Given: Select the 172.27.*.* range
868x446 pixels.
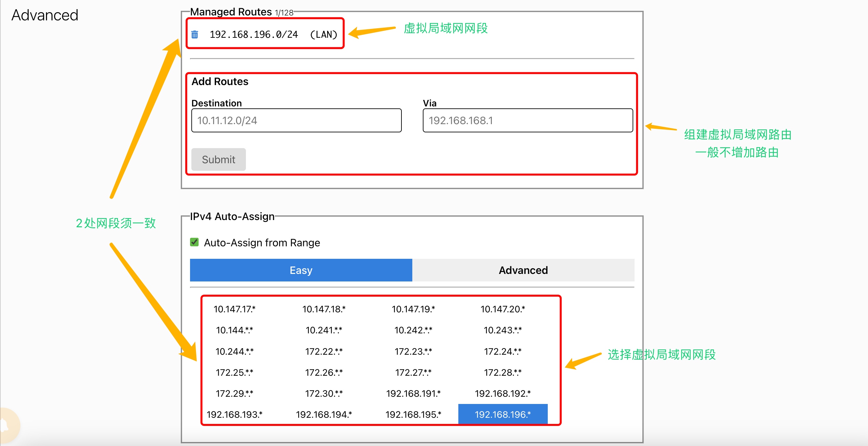Looking at the screenshot, I should click(413, 372).
